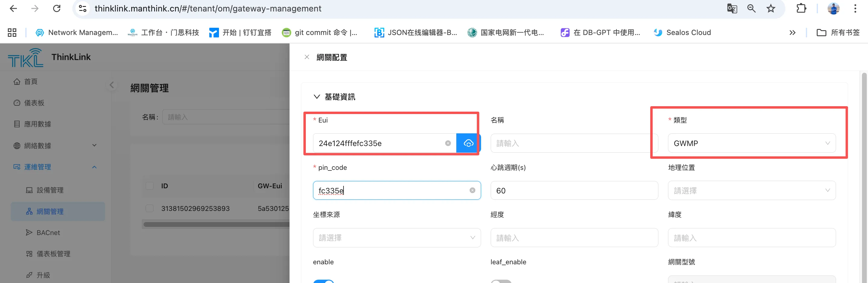Close the 網關配置 drawer

[x=307, y=57]
